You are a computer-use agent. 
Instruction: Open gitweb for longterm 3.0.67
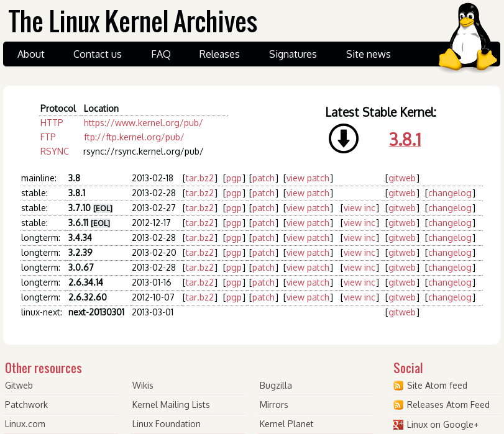(402, 268)
